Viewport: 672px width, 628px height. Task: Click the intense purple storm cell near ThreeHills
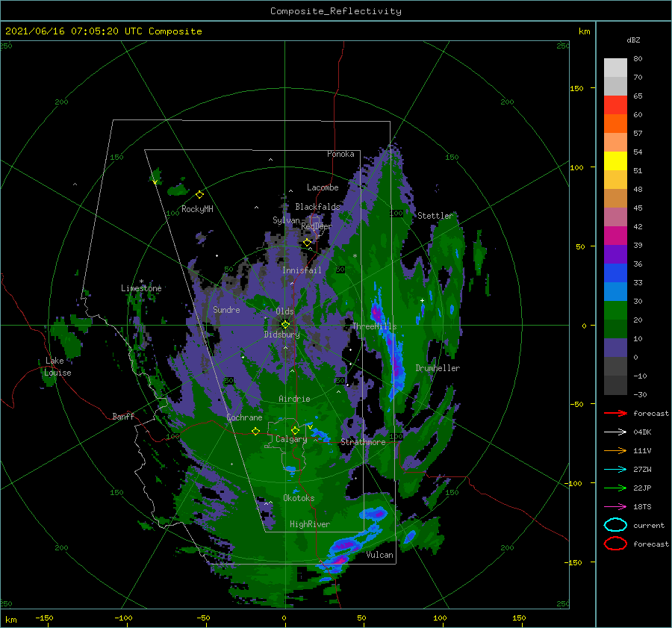coord(377,312)
